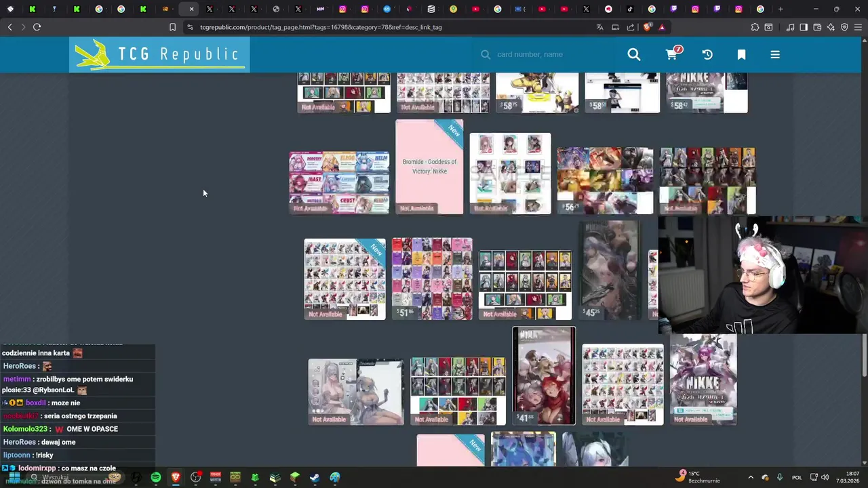Open the $41.68 NIKKE poster product
Image resolution: width=868 pixels, height=488 pixels.
[544, 376]
